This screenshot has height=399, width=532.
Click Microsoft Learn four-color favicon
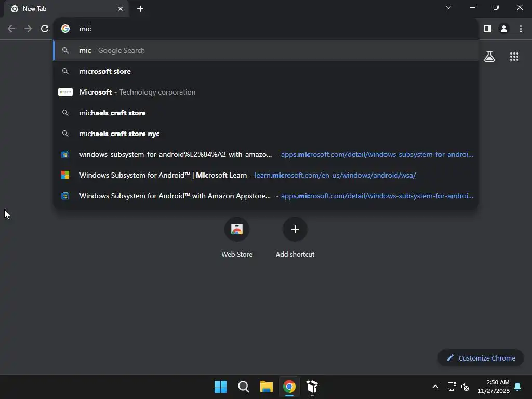point(65,175)
